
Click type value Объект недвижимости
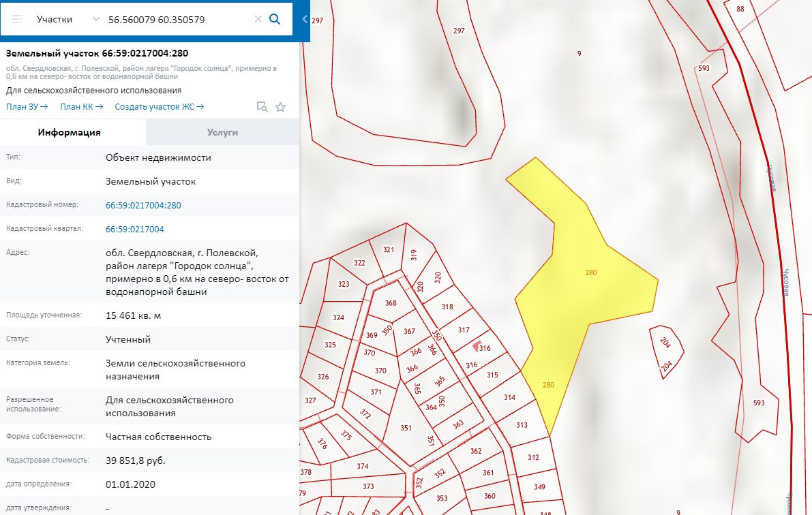tap(158, 157)
